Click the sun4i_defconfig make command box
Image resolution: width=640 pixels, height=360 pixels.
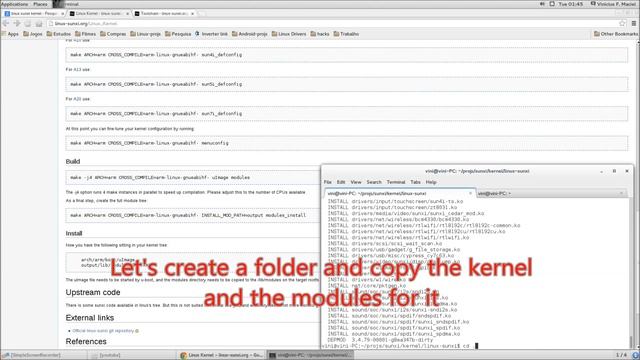[x=347, y=55]
